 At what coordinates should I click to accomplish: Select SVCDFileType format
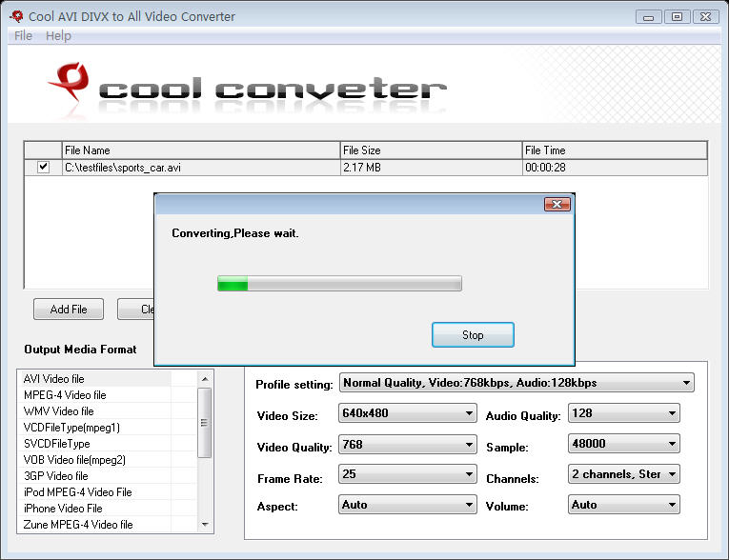96,444
